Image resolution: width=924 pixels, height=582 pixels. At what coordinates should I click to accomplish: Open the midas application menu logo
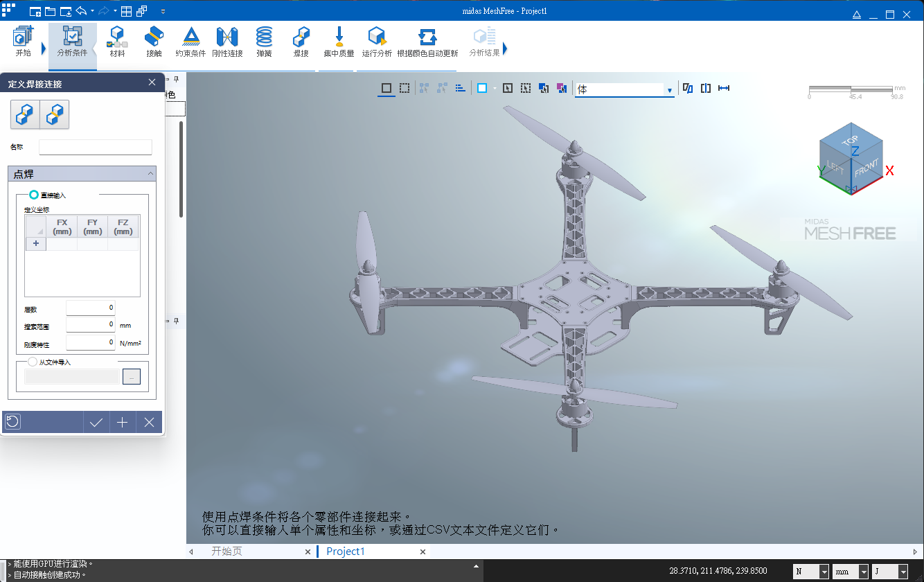tap(8, 10)
